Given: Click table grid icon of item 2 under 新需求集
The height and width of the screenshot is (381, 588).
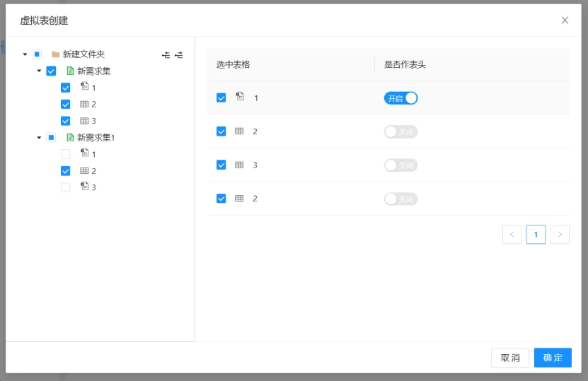Looking at the screenshot, I should tap(84, 104).
